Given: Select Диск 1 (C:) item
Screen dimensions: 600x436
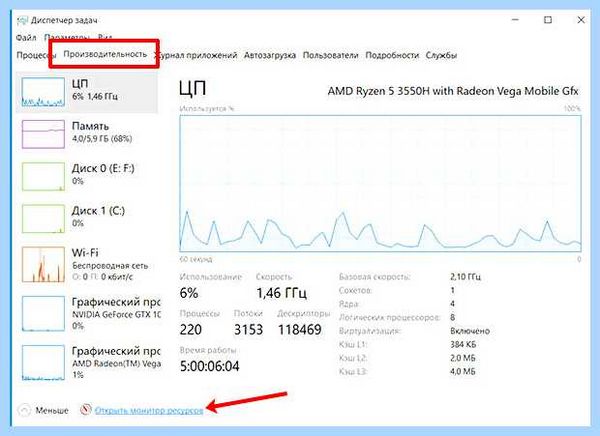Looking at the screenshot, I should [87, 218].
